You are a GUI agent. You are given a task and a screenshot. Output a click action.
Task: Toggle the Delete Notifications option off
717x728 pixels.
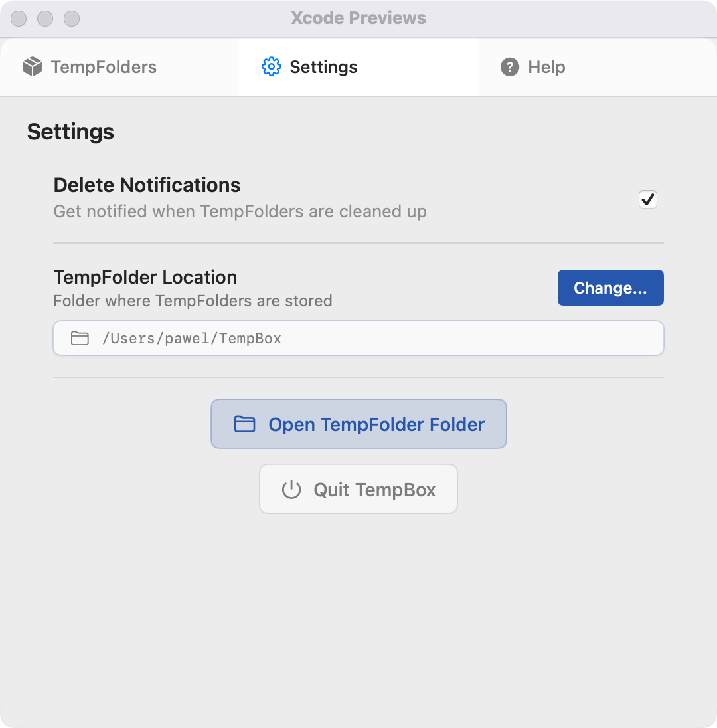[647, 199]
